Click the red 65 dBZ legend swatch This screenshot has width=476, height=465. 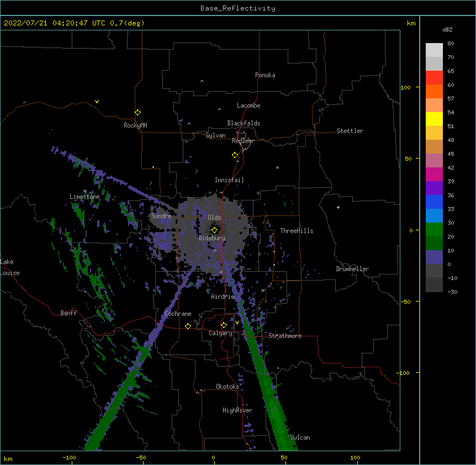[434, 78]
